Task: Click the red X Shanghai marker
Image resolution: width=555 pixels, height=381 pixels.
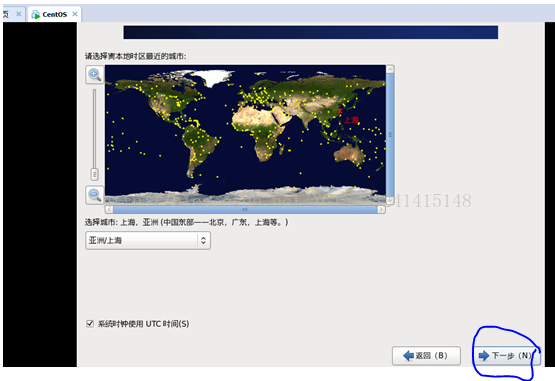Action: coord(340,111)
